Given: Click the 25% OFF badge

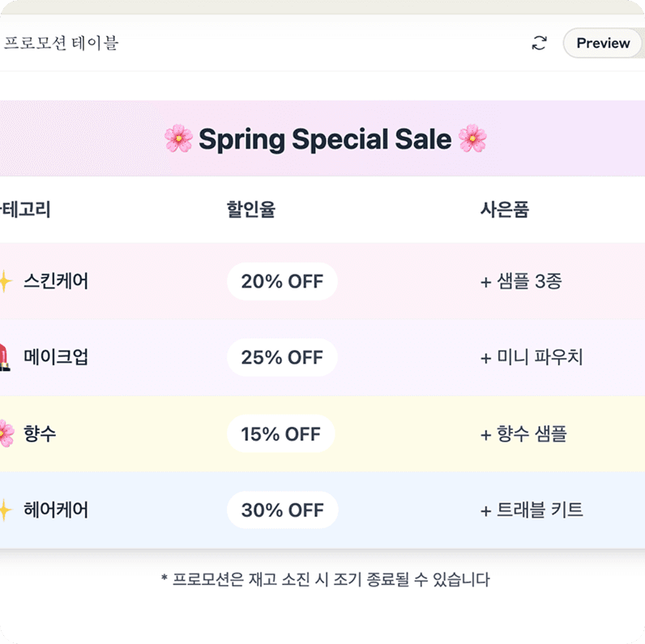Looking at the screenshot, I should 282,357.
